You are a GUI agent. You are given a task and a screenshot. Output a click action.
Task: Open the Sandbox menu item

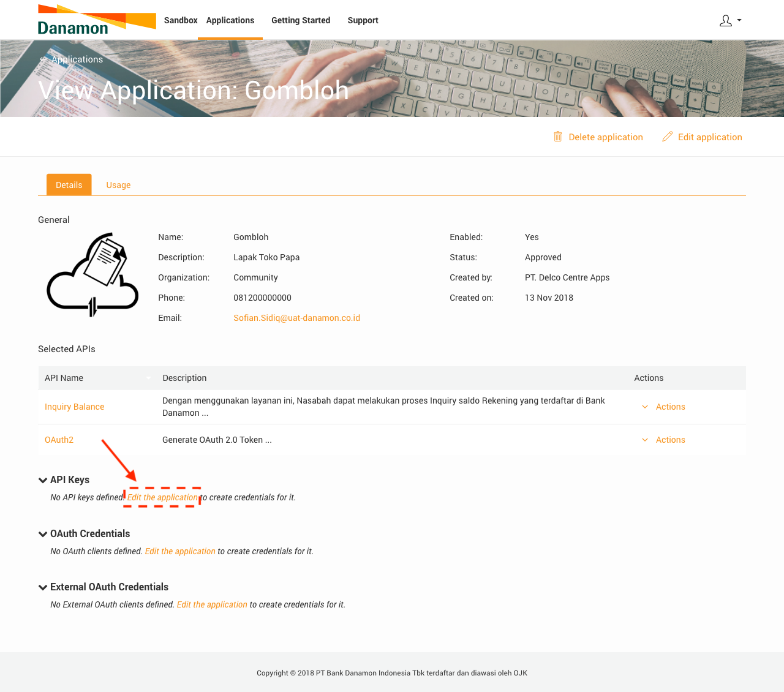pyautogui.click(x=181, y=20)
